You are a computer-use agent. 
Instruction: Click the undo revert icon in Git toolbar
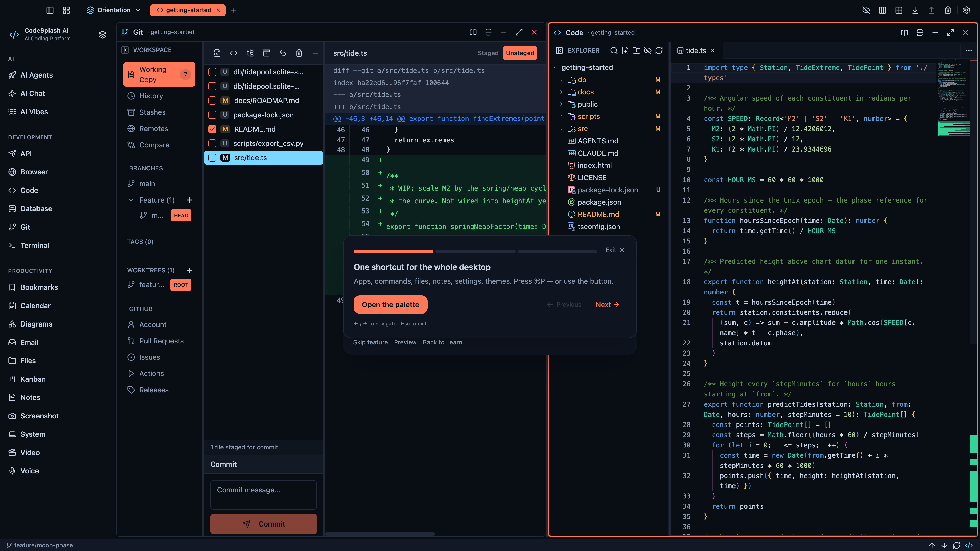pyautogui.click(x=283, y=53)
